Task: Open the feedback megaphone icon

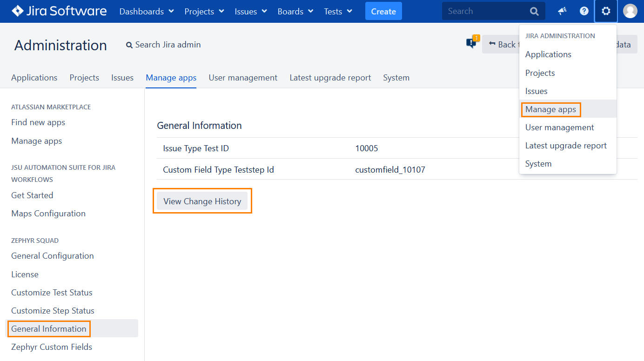Action: click(563, 11)
